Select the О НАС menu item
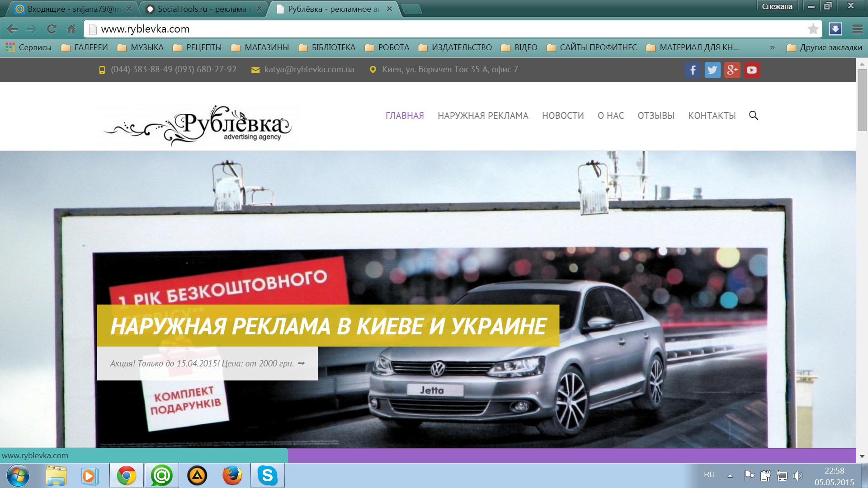This screenshot has height=488, width=868. tap(611, 116)
